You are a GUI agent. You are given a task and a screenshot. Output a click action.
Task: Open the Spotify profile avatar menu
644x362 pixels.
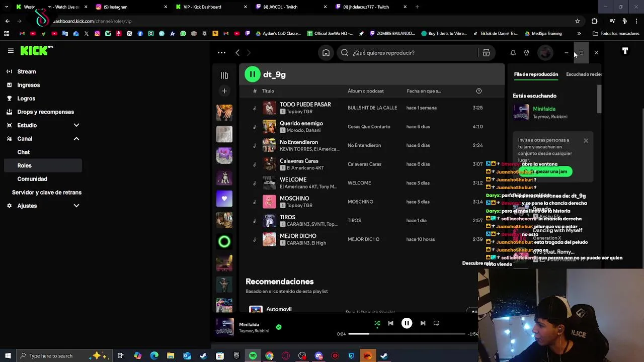coord(545,53)
